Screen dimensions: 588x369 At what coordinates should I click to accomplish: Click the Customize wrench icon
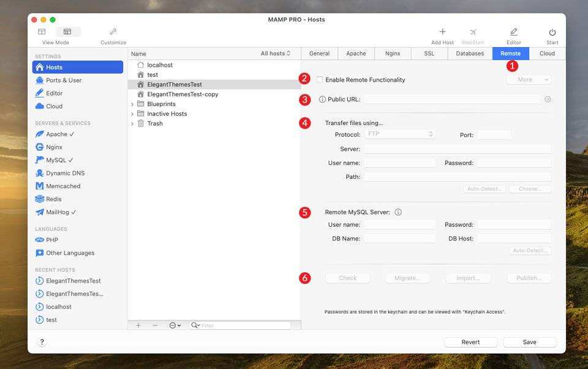(113, 32)
